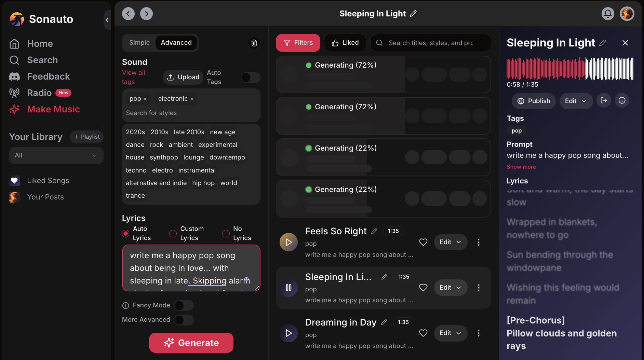Add the synthpop style tag
The width and height of the screenshot is (644, 360).
pos(164,157)
